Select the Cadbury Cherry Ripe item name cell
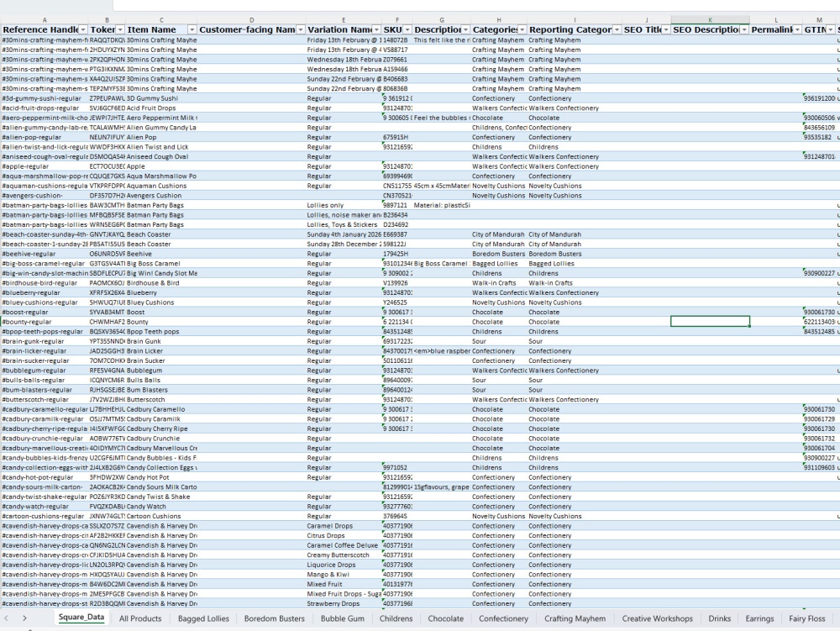 click(x=161, y=429)
